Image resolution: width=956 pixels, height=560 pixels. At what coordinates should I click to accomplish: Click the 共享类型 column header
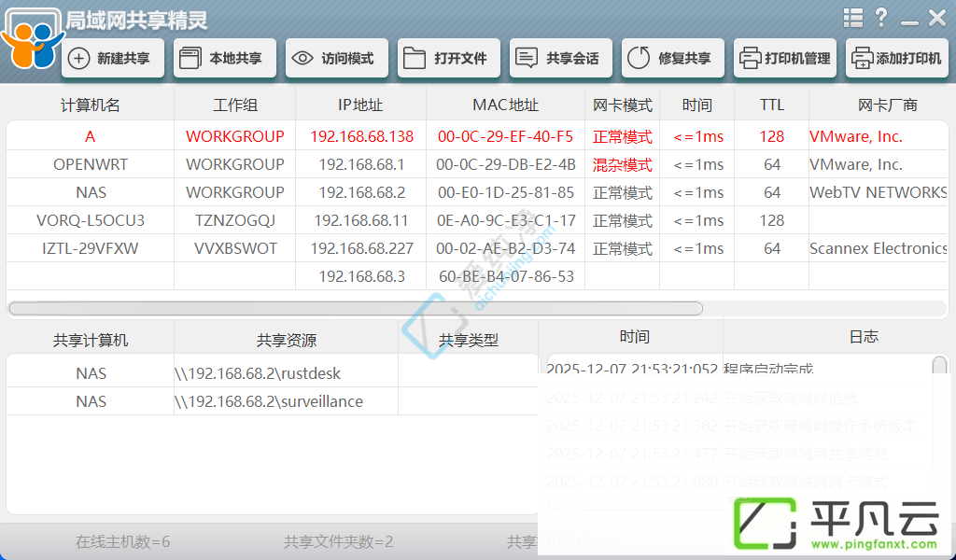click(469, 340)
